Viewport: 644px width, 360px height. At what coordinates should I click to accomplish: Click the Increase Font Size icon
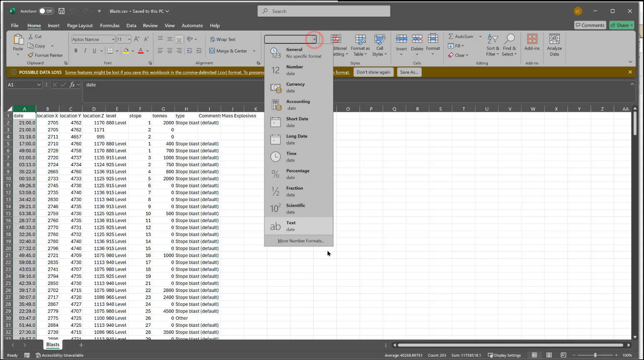point(137,39)
